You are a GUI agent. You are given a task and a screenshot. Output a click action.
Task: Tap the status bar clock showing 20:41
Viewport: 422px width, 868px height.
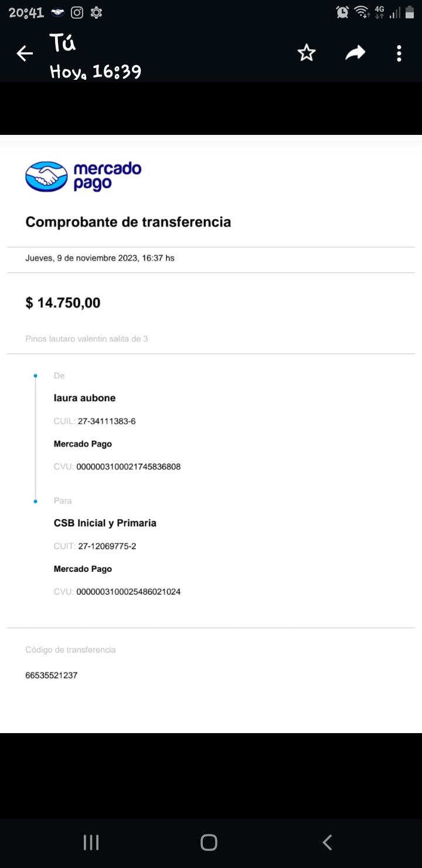click(26, 12)
